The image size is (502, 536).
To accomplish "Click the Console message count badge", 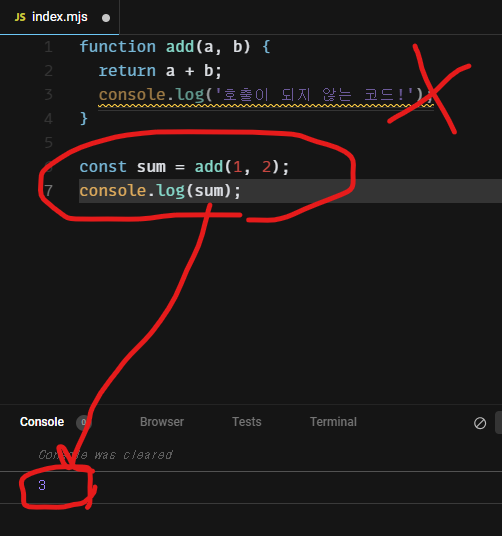I will tap(83, 423).
